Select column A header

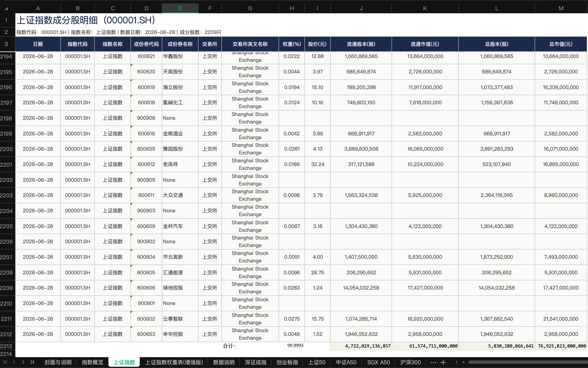[38, 8]
